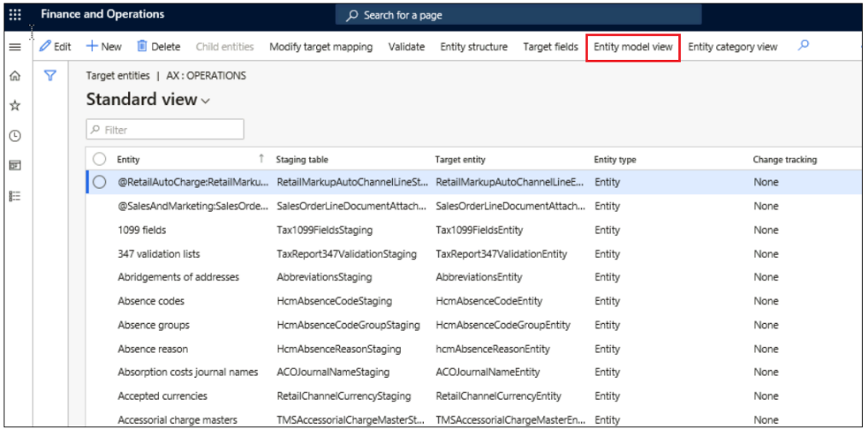Image resolution: width=868 pixels, height=429 pixels.
Task: Sort by the Change tracking column header
Action: [784, 160]
